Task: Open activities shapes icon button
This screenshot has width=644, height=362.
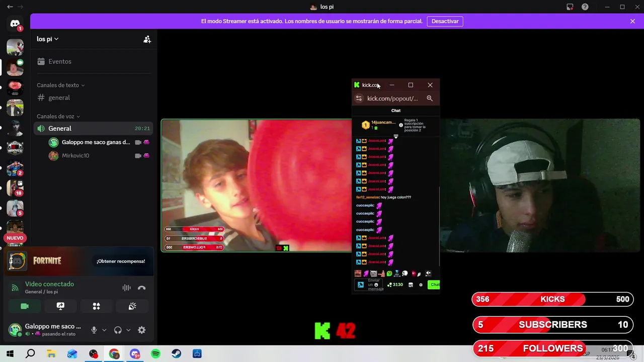Action: [96, 306]
